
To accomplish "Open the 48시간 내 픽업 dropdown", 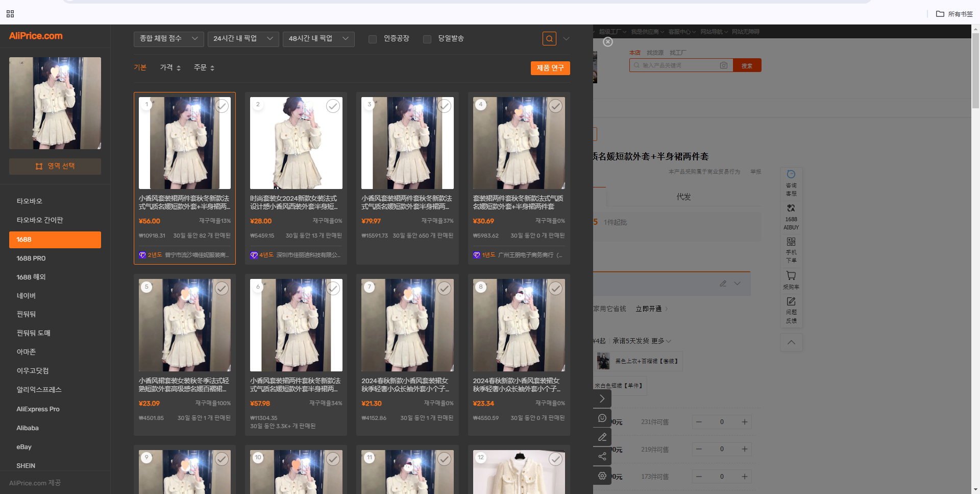I will click(318, 39).
